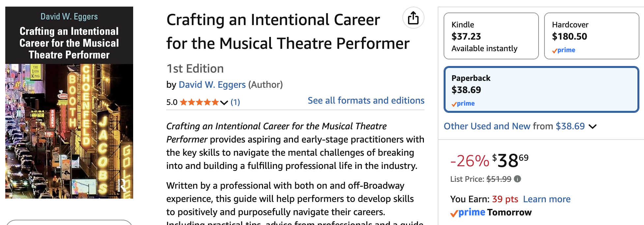
Task: Click the five-star rating icons
Action: pyautogui.click(x=199, y=102)
